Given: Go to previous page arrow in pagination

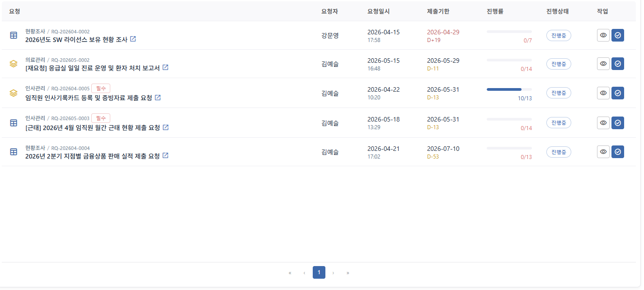Looking at the screenshot, I should click(x=305, y=273).
